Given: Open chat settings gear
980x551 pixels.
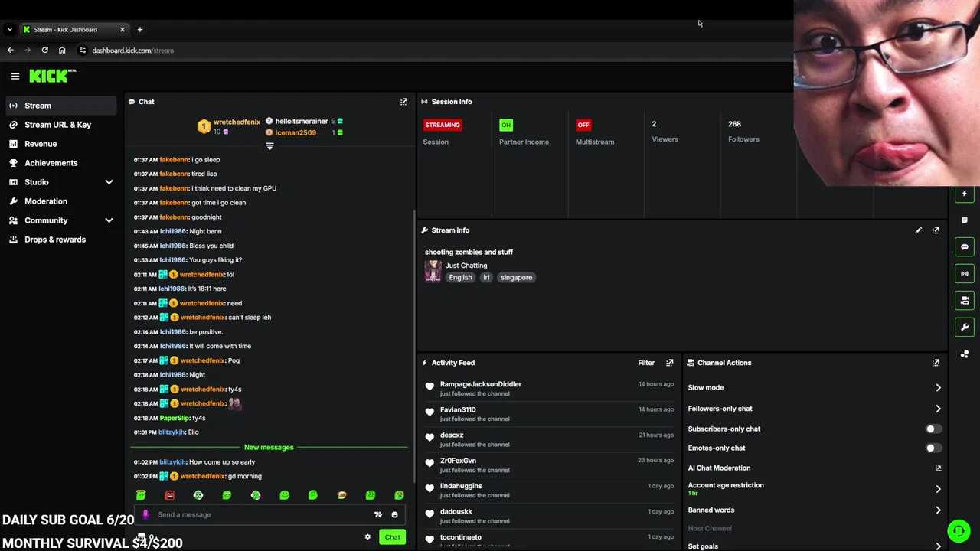Looking at the screenshot, I should [x=367, y=537].
